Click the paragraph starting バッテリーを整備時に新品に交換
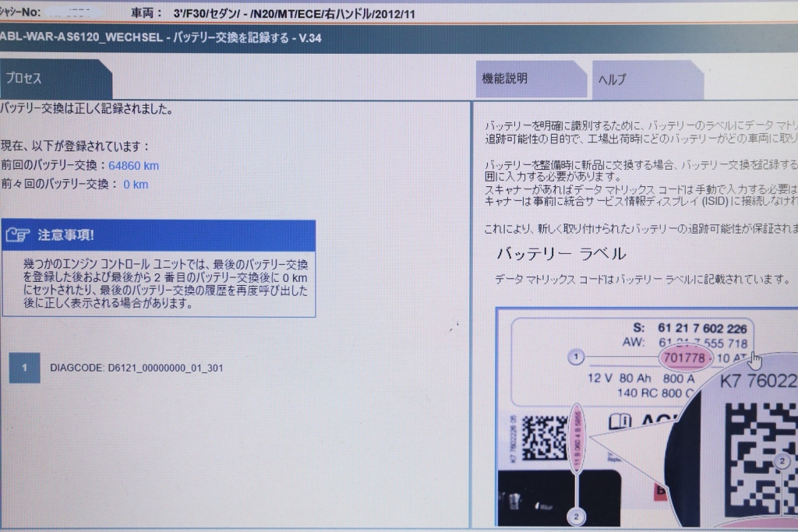The width and height of the screenshot is (798, 532). coord(641,171)
